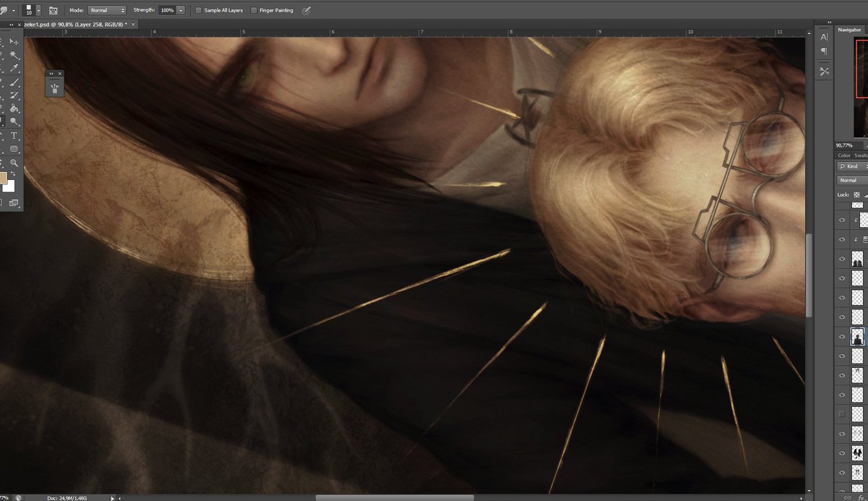Click the Navigator preview thumbnail

pyautogui.click(x=860, y=87)
